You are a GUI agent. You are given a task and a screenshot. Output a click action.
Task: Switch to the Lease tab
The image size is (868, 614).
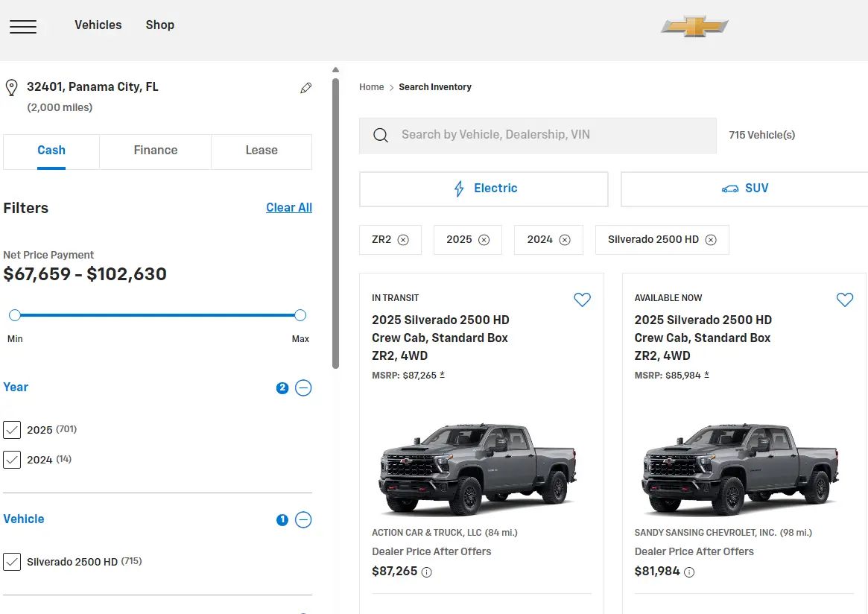(x=262, y=151)
